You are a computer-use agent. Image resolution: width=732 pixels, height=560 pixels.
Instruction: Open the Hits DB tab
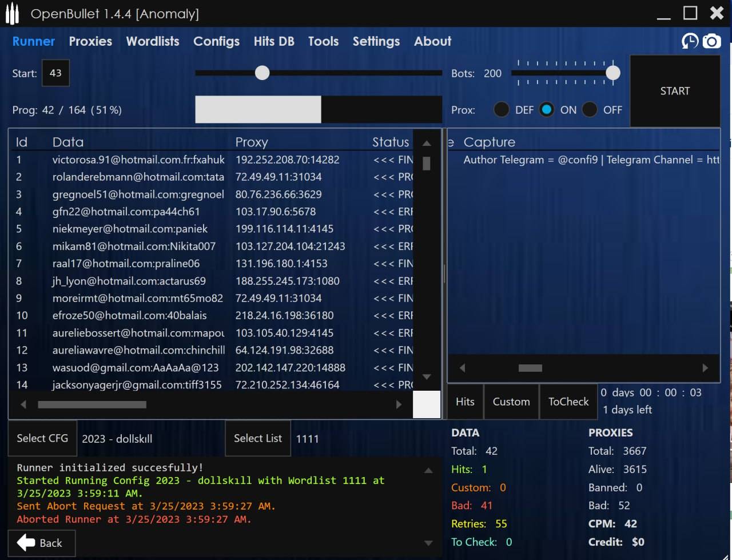[274, 41]
